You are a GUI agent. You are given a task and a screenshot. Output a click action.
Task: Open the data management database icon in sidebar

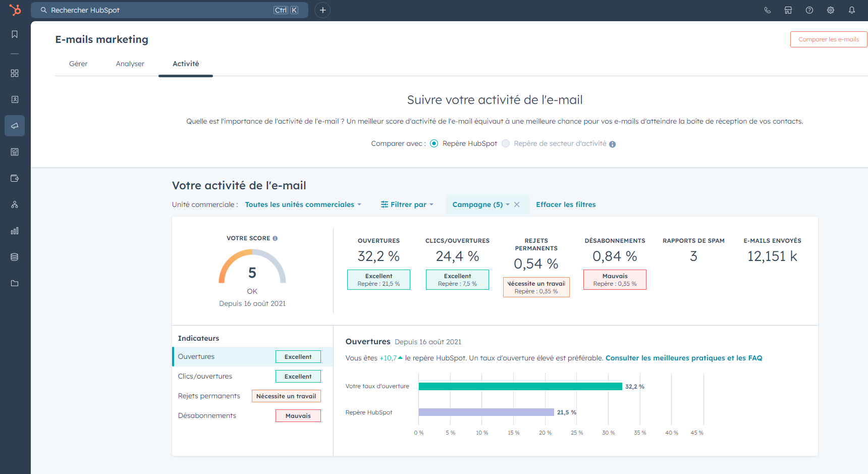point(15,257)
